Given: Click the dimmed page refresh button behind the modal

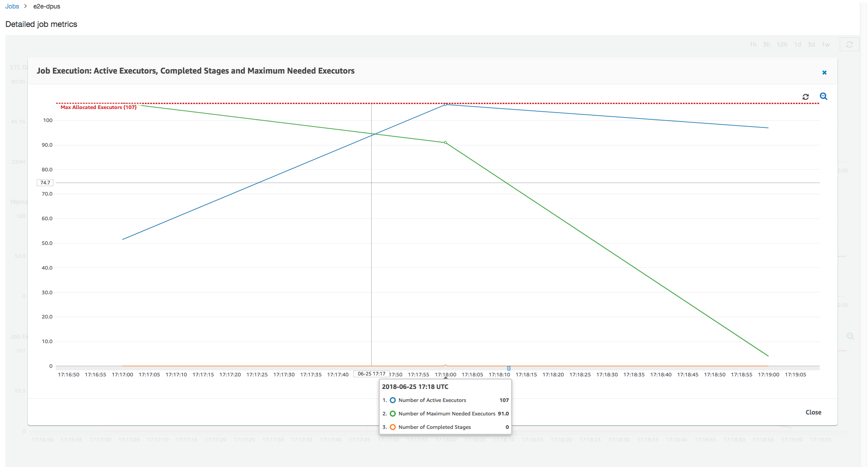Looking at the screenshot, I should pos(849,44).
